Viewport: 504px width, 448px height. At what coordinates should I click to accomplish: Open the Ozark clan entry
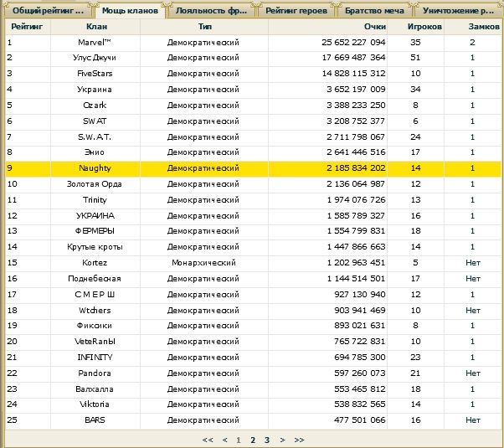pyautogui.click(x=95, y=106)
